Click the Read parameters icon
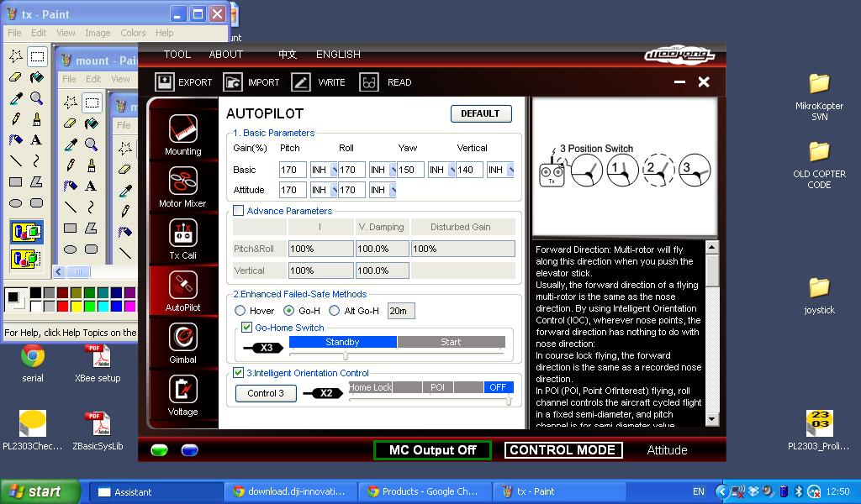The height and width of the screenshot is (504, 861). 368,82
